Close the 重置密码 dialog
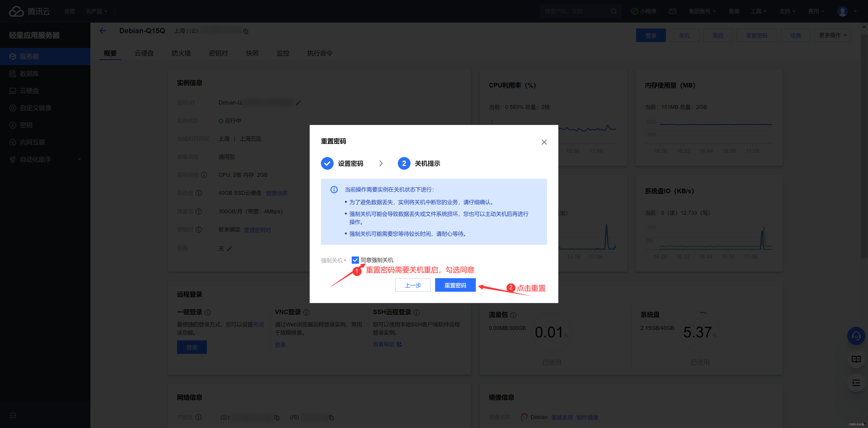Screen dimensions: 868x428 tap(544, 142)
